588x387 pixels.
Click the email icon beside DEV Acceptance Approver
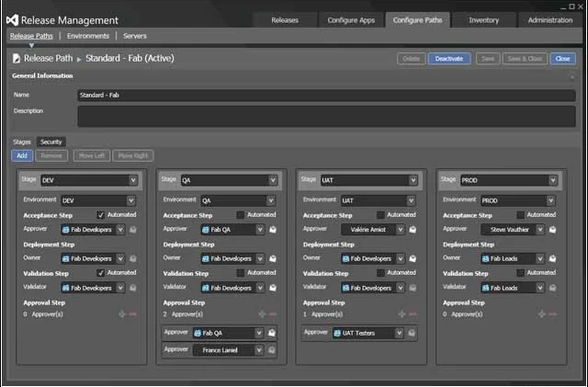[132, 229]
